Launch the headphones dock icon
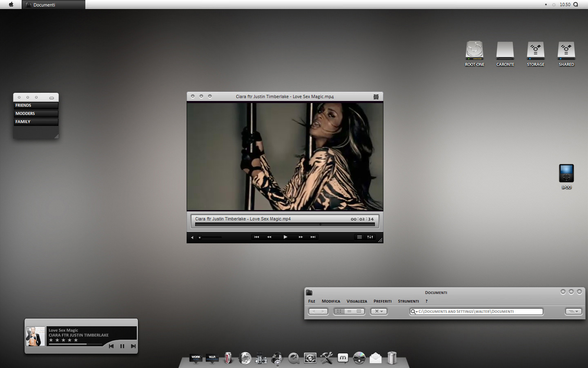The height and width of the screenshot is (368, 588). (277, 358)
